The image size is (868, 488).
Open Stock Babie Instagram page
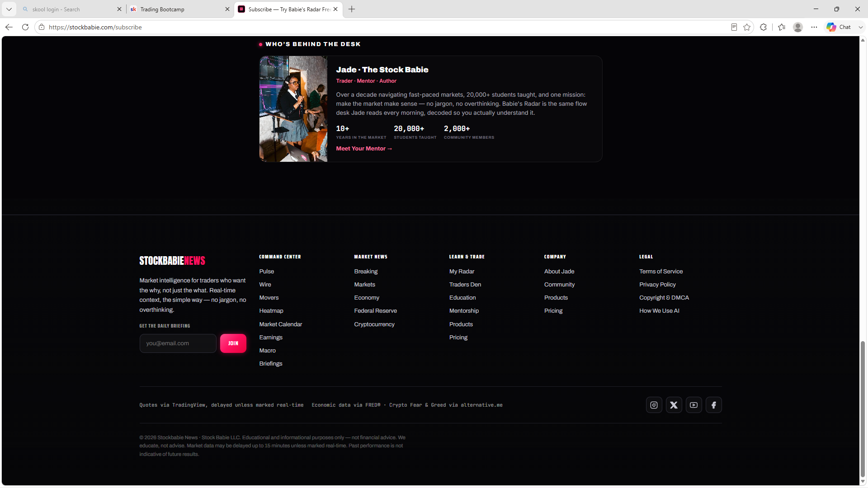tap(654, 405)
